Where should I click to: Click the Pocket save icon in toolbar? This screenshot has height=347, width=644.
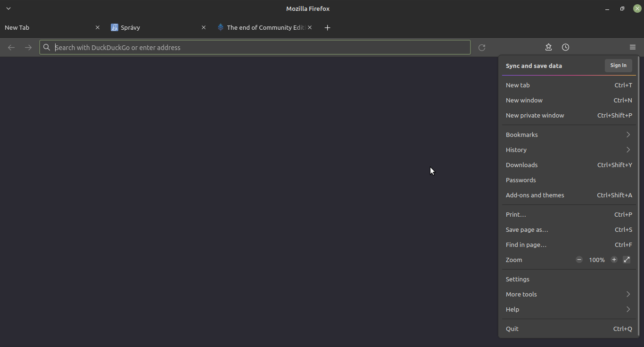click(548, 47)
